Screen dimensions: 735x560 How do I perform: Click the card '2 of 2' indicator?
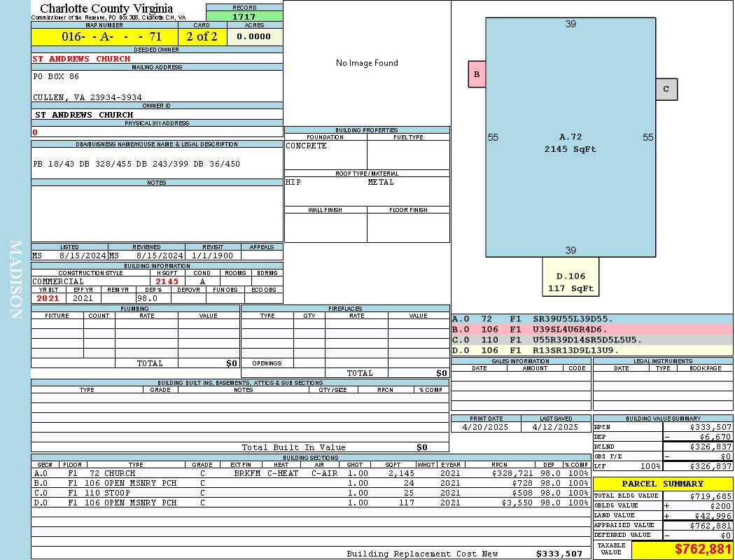click(202, 36)
